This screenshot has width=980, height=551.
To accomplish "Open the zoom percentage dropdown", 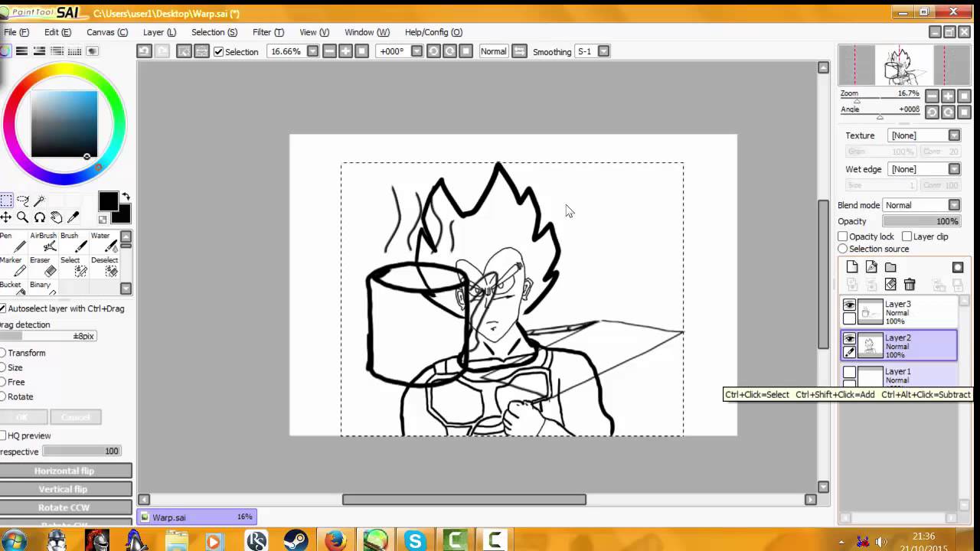I will pos(312,51).
